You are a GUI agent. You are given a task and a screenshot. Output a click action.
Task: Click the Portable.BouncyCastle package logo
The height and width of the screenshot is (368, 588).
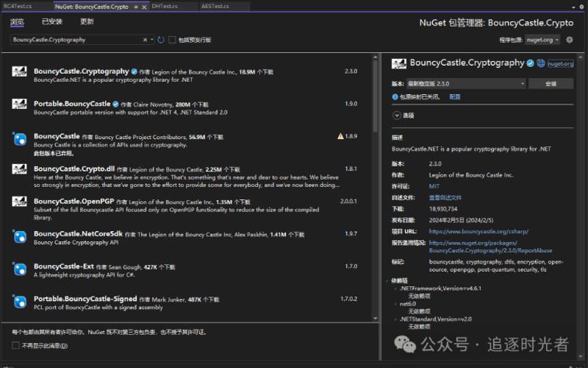(x=19, y=104)
